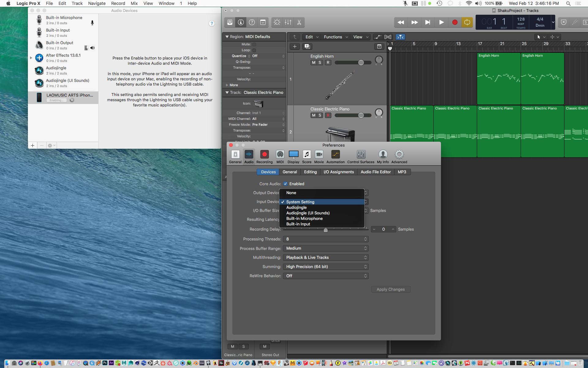The width and height of the screenshot is (588, 368).
Task: Open the Process Buffer Range dropdown
Action: coord(326,248)
